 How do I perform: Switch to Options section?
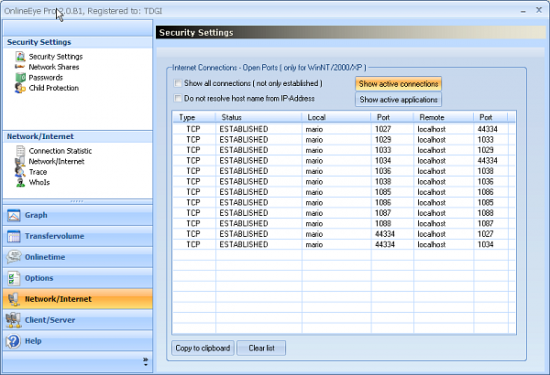point(78,278)
